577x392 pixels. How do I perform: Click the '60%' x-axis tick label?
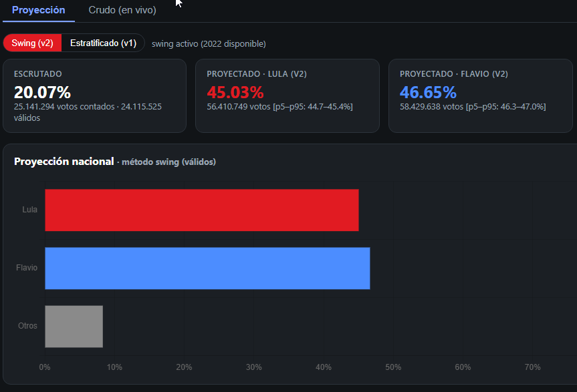point(463,367)
